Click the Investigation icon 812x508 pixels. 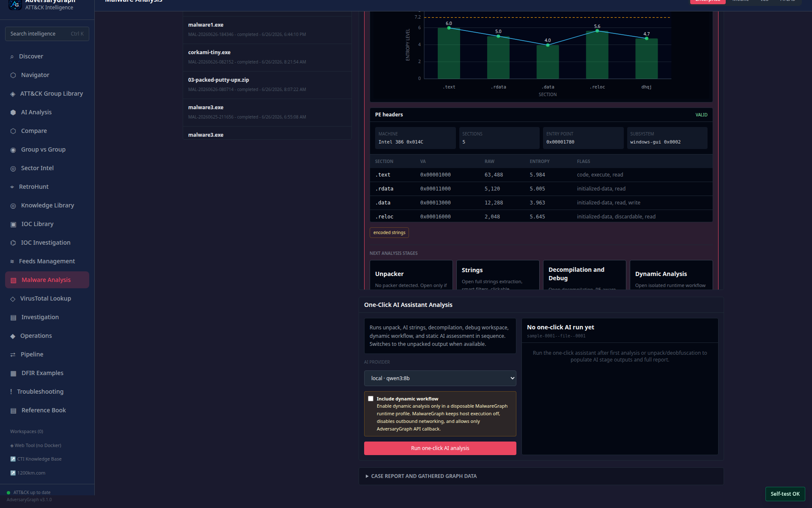[13, 317]
